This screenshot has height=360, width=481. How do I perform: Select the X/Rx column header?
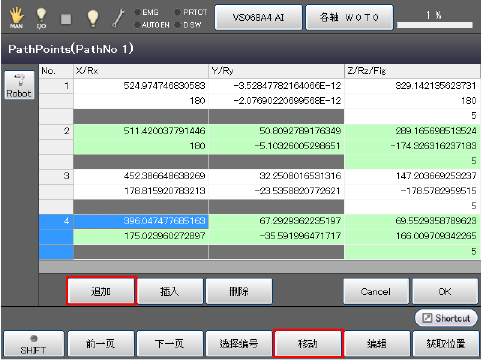coord(141,71)
